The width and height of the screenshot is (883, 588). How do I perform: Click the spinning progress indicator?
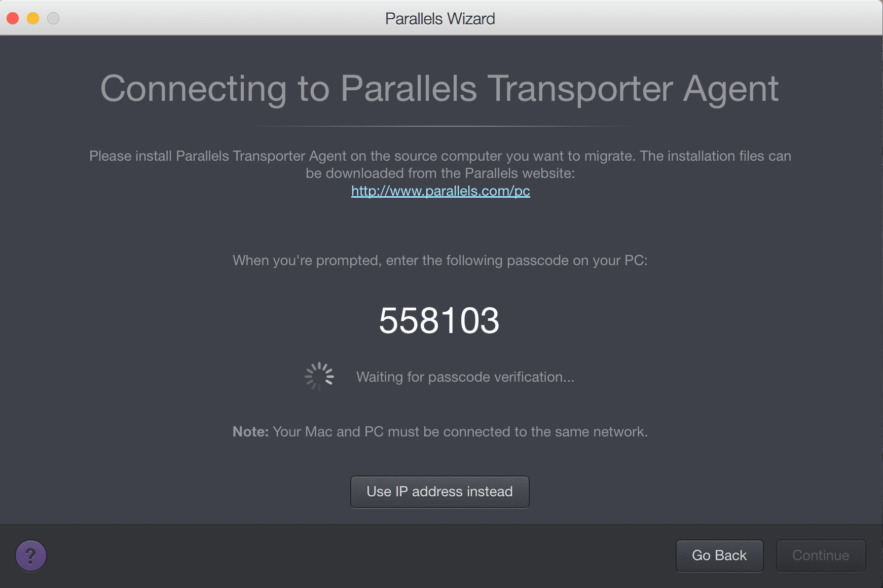click(319, 377)
